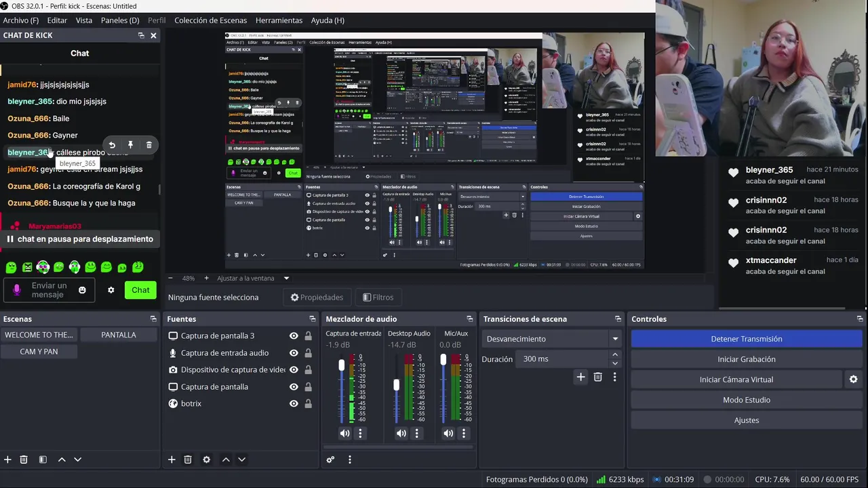The width and height of the screenshot is (868, 488).
Task: Increase the transition duration with up arrow
Action: (x=615, y=354)
